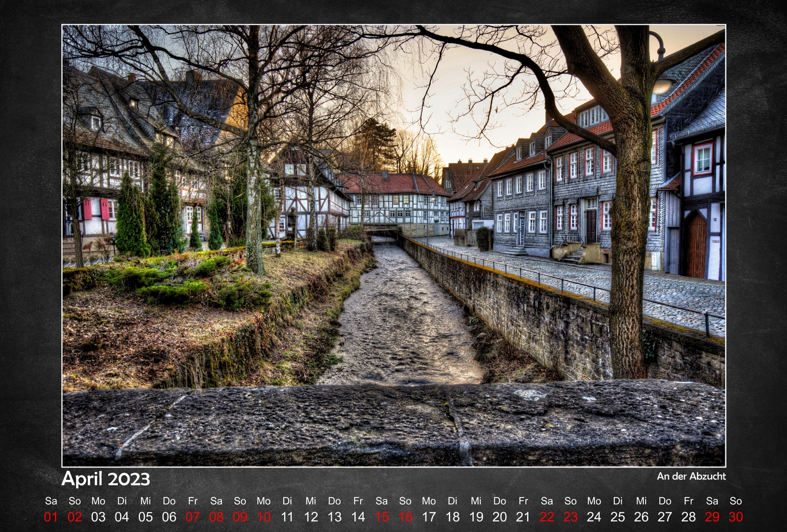Viewport: 787px width, 532px height.
Task: Click date 14 in the date row
Action: [x=358, y=517]
